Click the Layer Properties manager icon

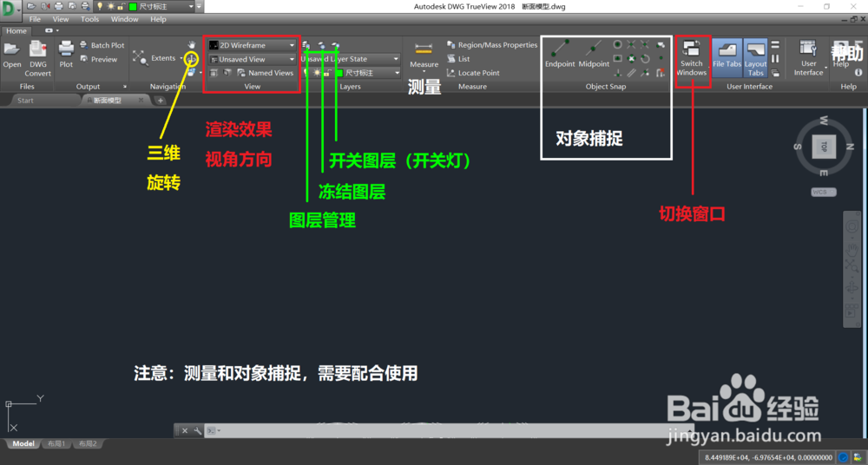[x=306, y=45]
